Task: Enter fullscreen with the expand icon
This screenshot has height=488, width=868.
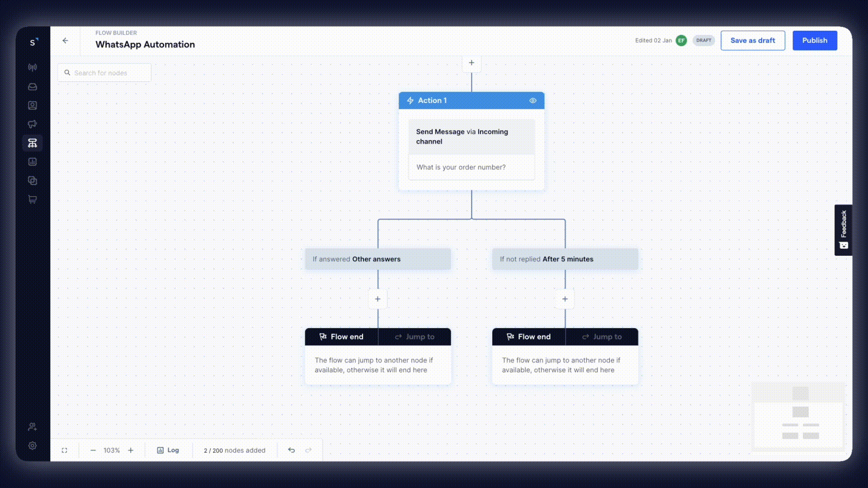Action: click(x=64, y=450)
